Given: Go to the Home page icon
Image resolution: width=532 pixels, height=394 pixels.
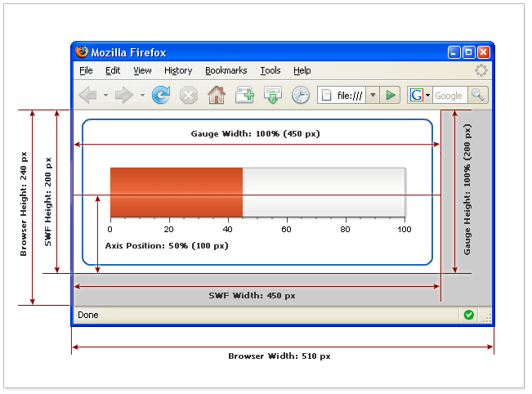Looking at the screenshot, I should tap(216, 96).
